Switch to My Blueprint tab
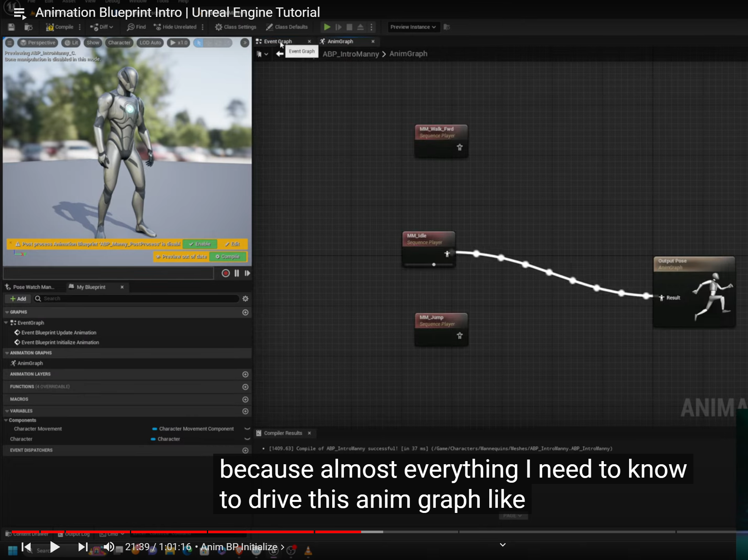This screenshot has height=560, width=748. (x=91, y=287)
